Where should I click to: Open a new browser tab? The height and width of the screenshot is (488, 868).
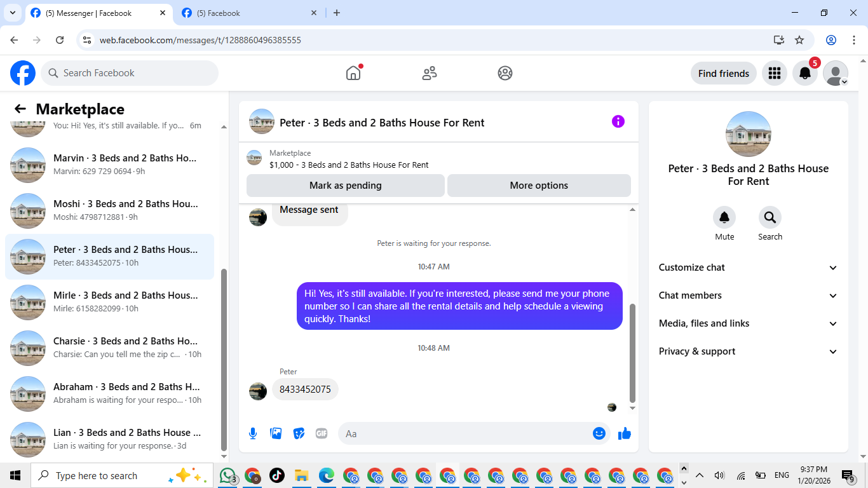pyautogui.click(x=337, y=13)
